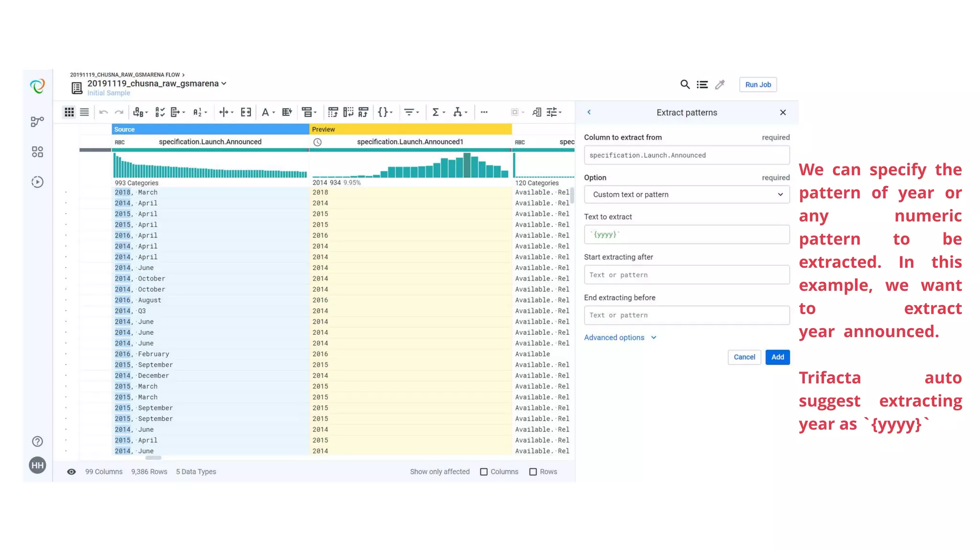Click the '5 Data Types' status entry
This screenshot has height=551, width=980.
[196, 472]
